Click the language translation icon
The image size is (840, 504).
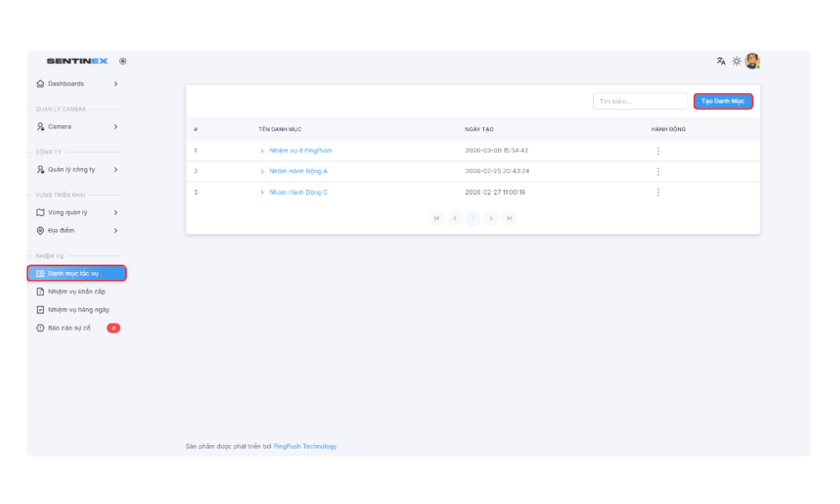(x=721, y=61)
